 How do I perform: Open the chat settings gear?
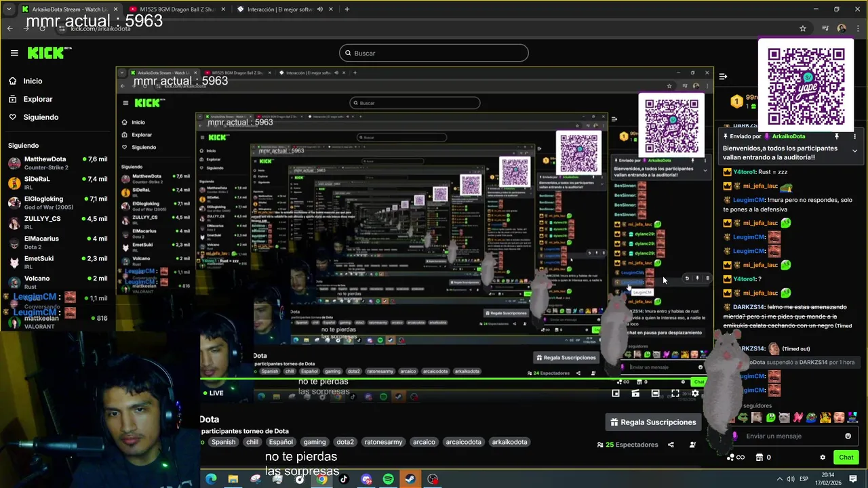click(x=823, y=457)
